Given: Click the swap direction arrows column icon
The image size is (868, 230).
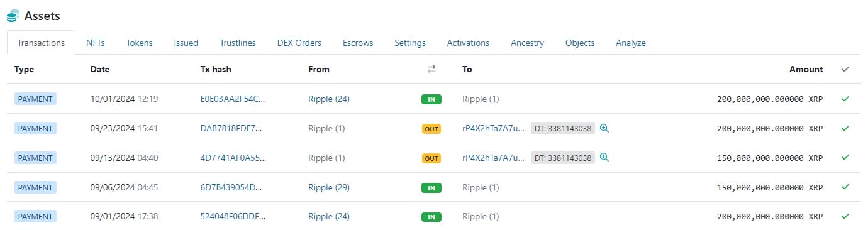Looking at the screenshot, I should pos(431,69).
